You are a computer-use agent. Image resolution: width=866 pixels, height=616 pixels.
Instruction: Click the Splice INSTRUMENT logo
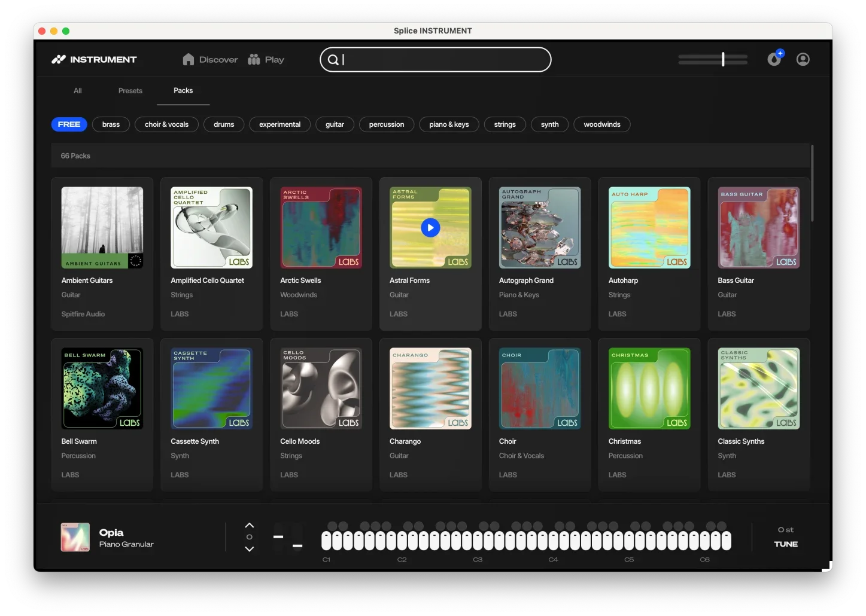pos(94,59)
